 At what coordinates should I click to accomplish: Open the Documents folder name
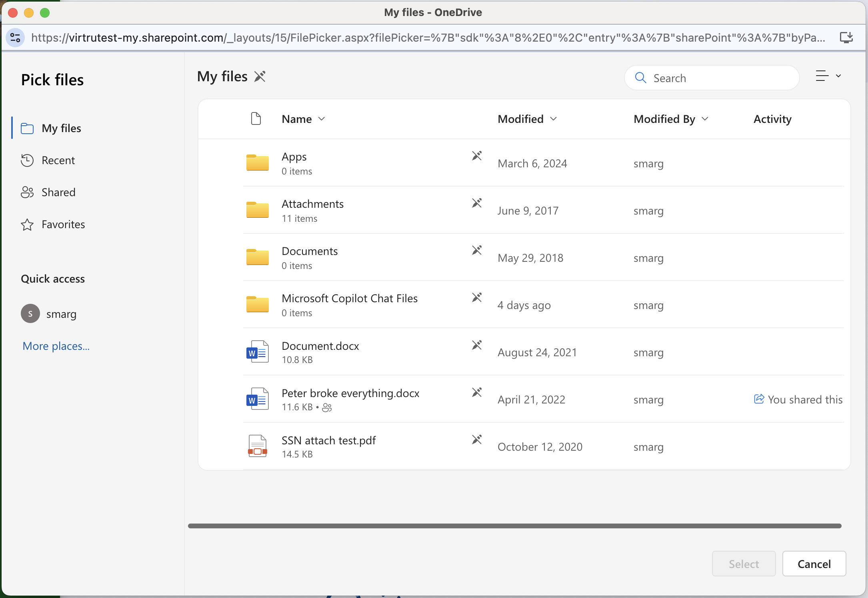310,251
